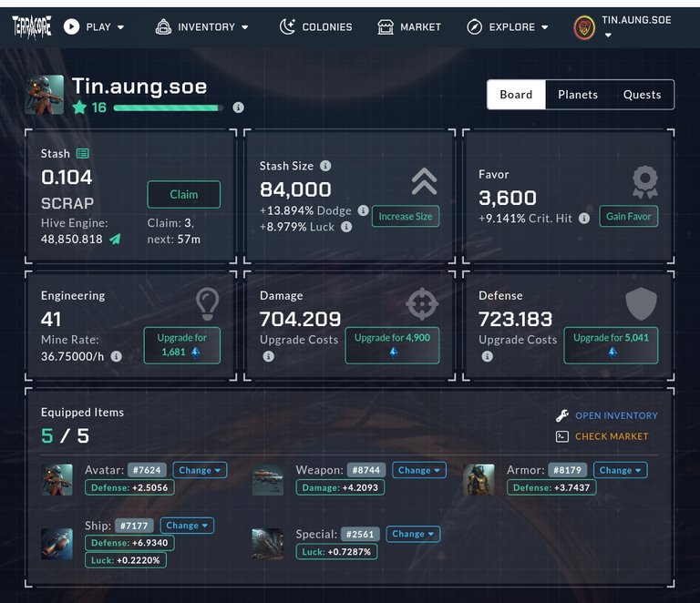Click the Engineering lightbulb icon

click(208, 303)
